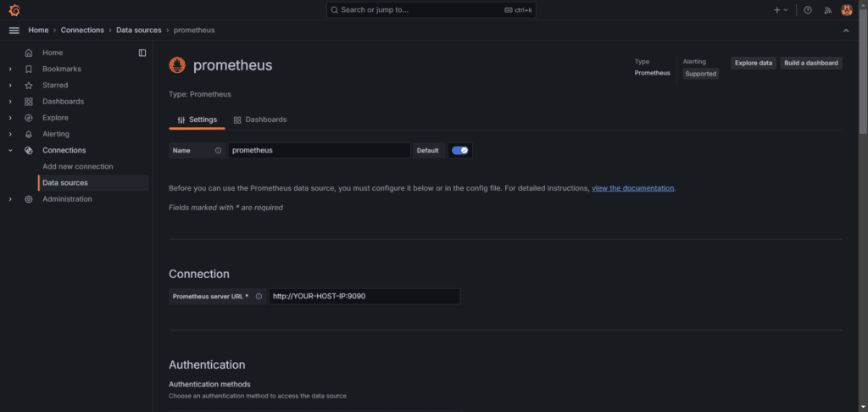Click the Prometheus server URL input
This screenshot has width=868, height=412.
pyautogui.click(x=364, y=296)
